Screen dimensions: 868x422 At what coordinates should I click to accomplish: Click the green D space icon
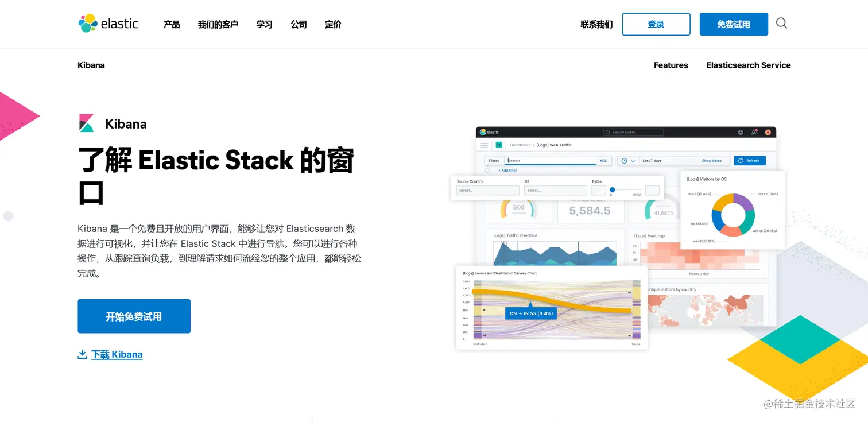click(499, 145)
